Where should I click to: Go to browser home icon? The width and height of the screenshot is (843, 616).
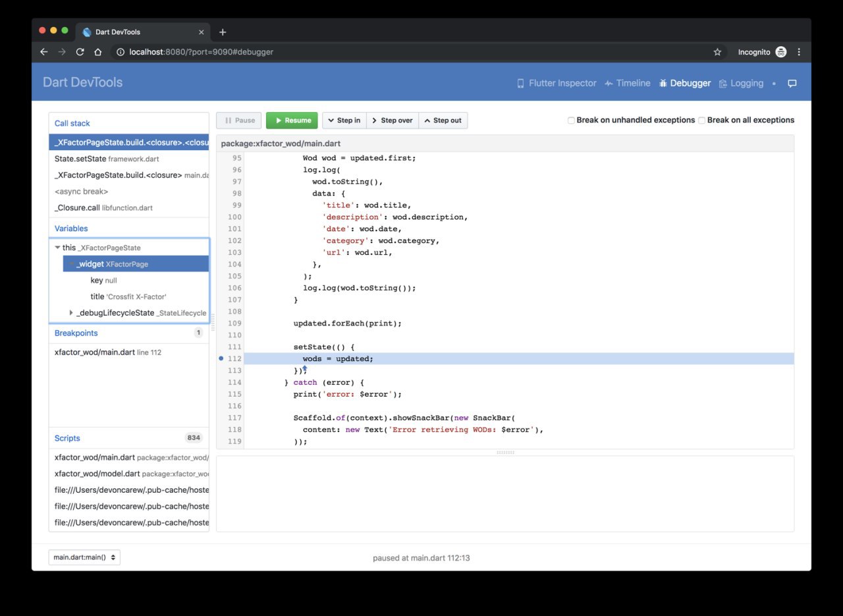tap(98, 52)
